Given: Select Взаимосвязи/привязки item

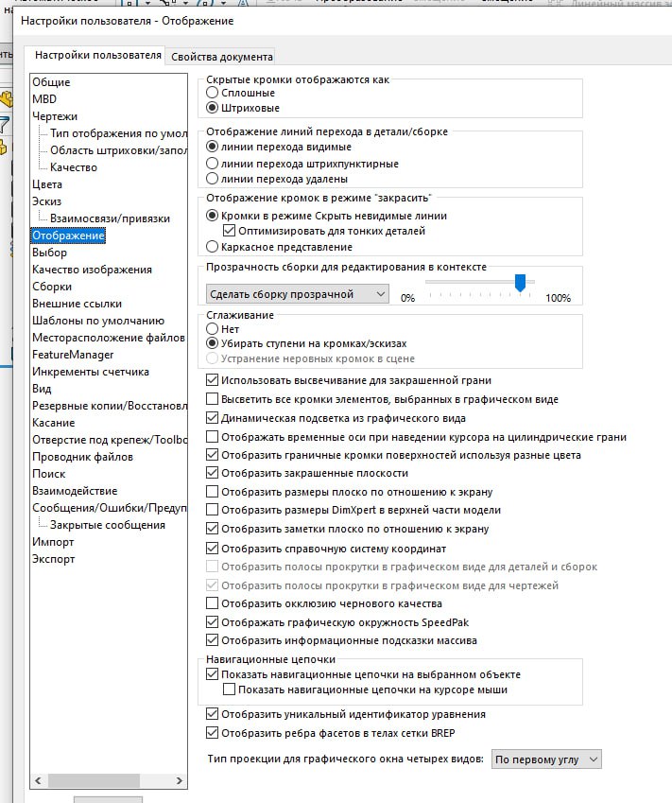Looking at the screenshot, I should tap(110, 218).
